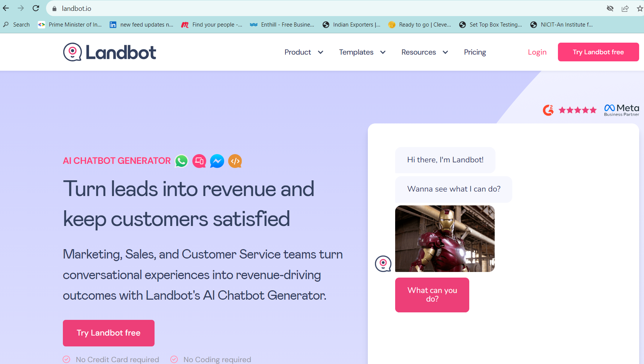
Task: Click the header Try Landbot free button
Action: pyautogui.click(x=598, y=52)
